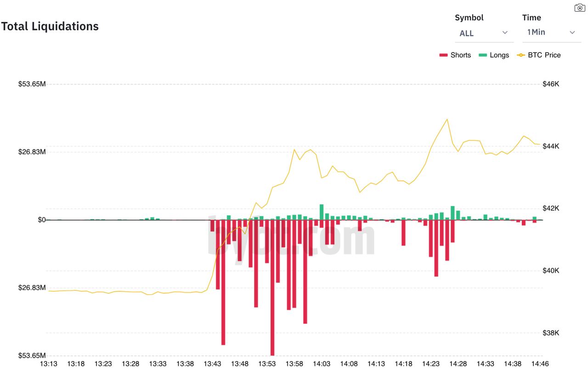
Task: Click the 13:43 time axis label
Action: [x=212, y=364]
